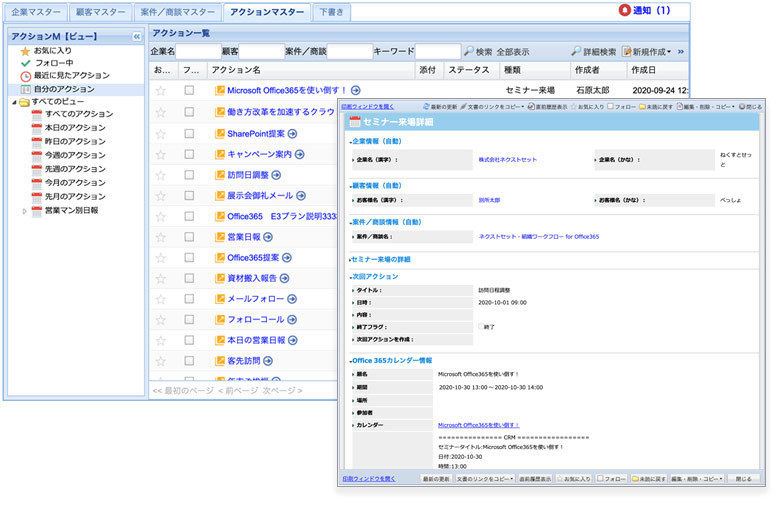The height and width of the screenshot is (508, 784).
Task: Click the arrow icon next to メールフォロー
Action: (x=292, y=299)
